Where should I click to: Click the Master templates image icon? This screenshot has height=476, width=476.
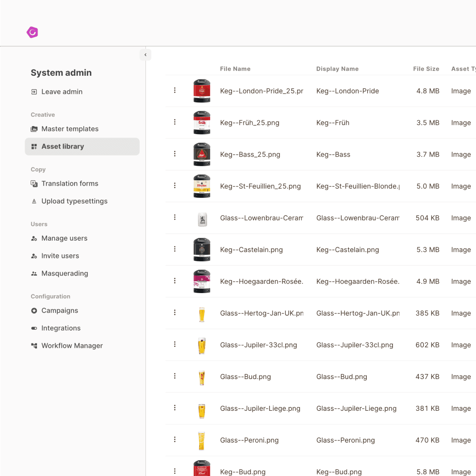click(x=34, y=129)
